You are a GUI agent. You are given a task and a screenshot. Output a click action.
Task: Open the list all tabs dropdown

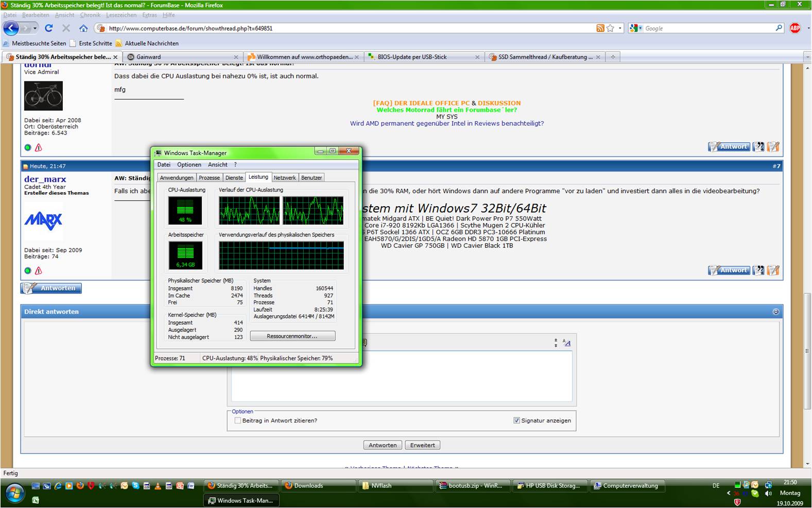click(x=807, y=57)
